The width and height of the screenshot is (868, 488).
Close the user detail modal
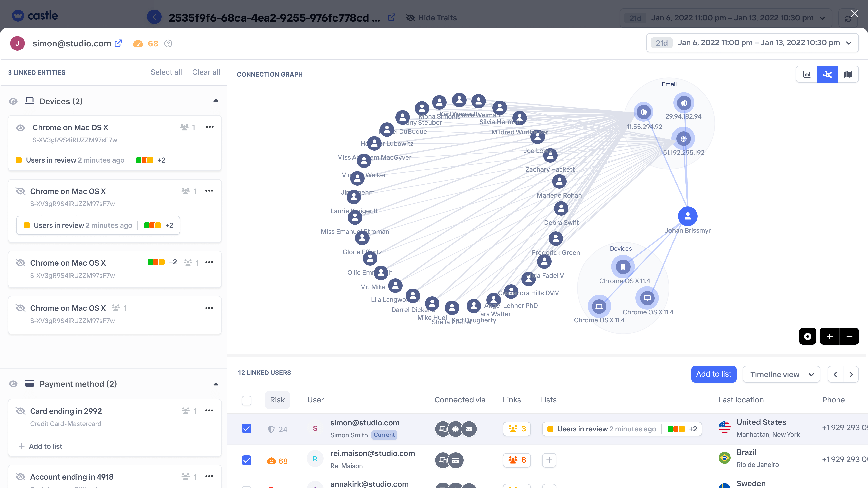(x=855, y=13)
